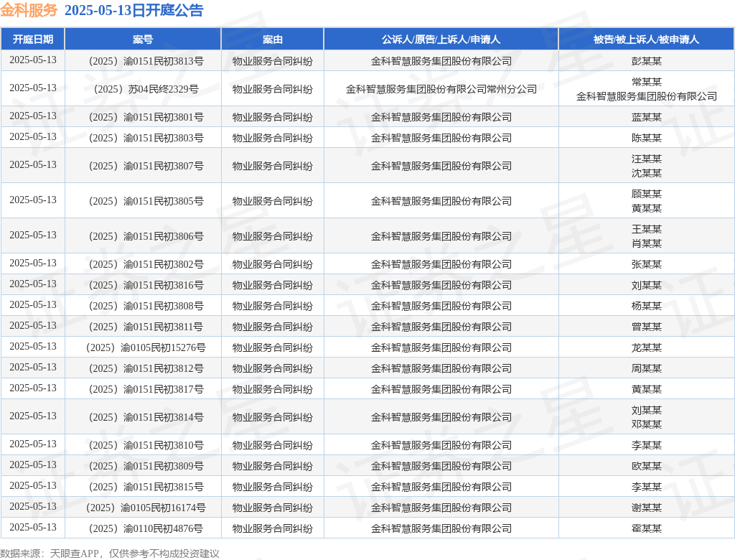Click plaintiff 金科智慧服务集团股份有限公司常州分公司
This screenshot has width=735, height=560.
(441, 89)
